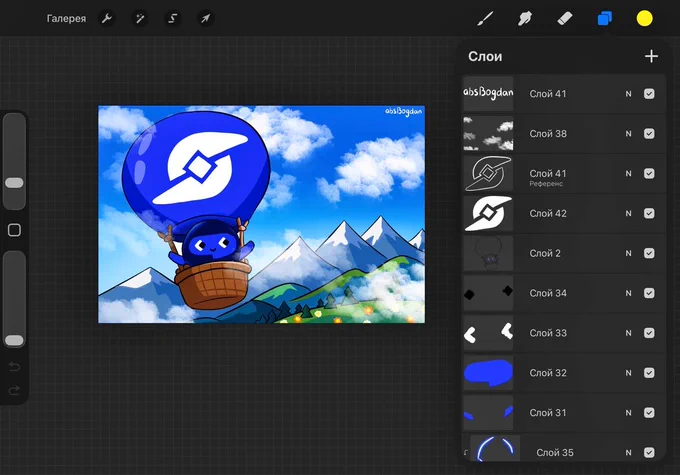Select the blue arc thumbnail of Слой 35
This screenshot has width=680, height=475.
495,449
